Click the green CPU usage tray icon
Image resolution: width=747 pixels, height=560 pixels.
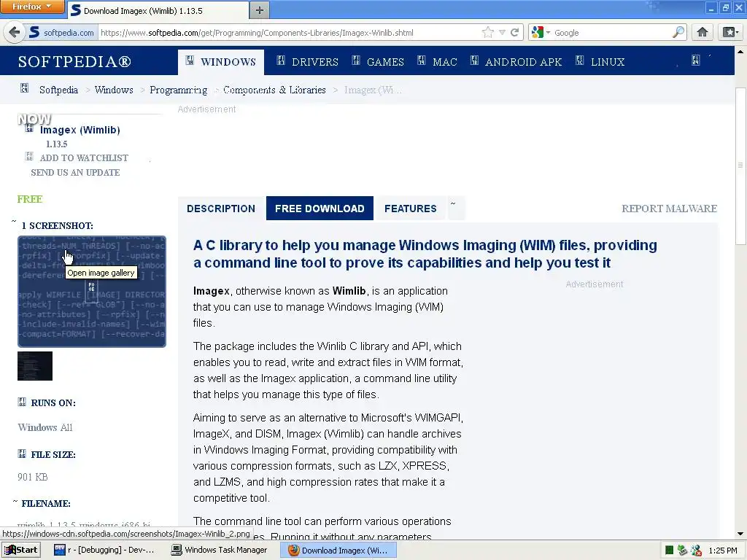(x=670, y=551)
